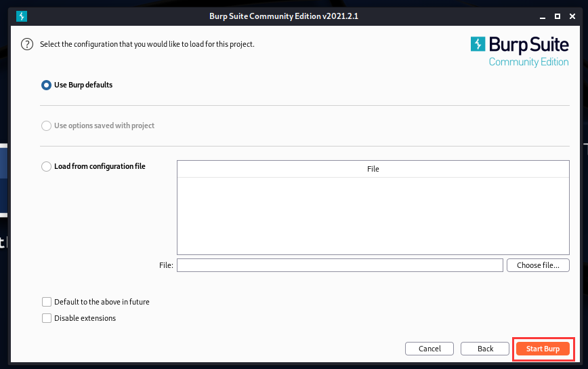This screenshot has width=588, height=369.
Task: Click the Burp Suite lightning icon in title bar
Action: tap(22, 16)
